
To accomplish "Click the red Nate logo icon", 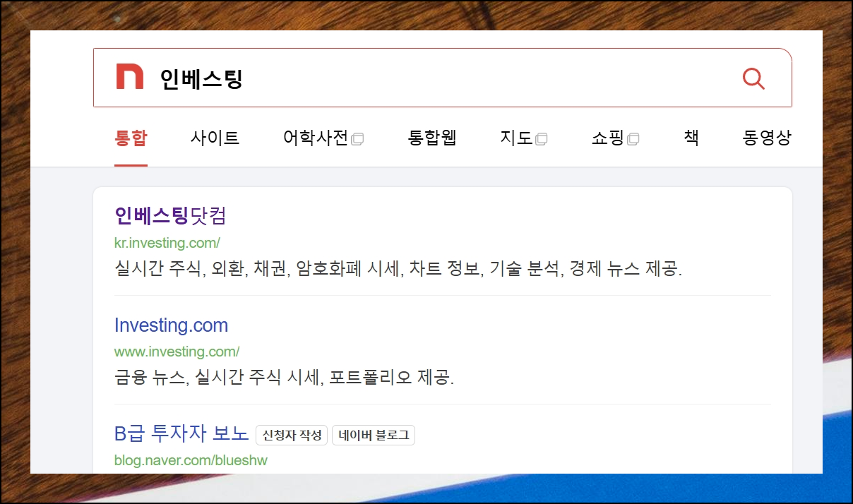I will coord(130,77).
